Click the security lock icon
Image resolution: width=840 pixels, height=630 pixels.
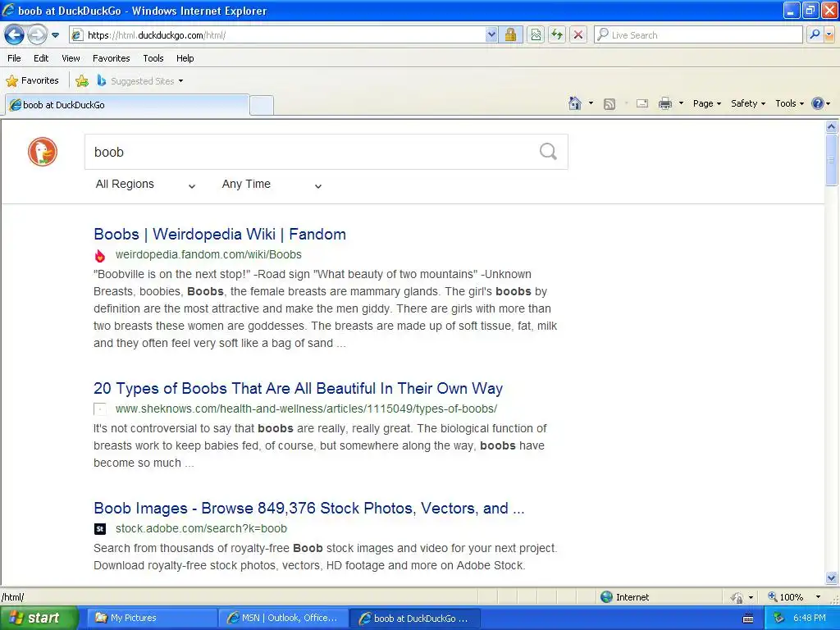point(510,35)
